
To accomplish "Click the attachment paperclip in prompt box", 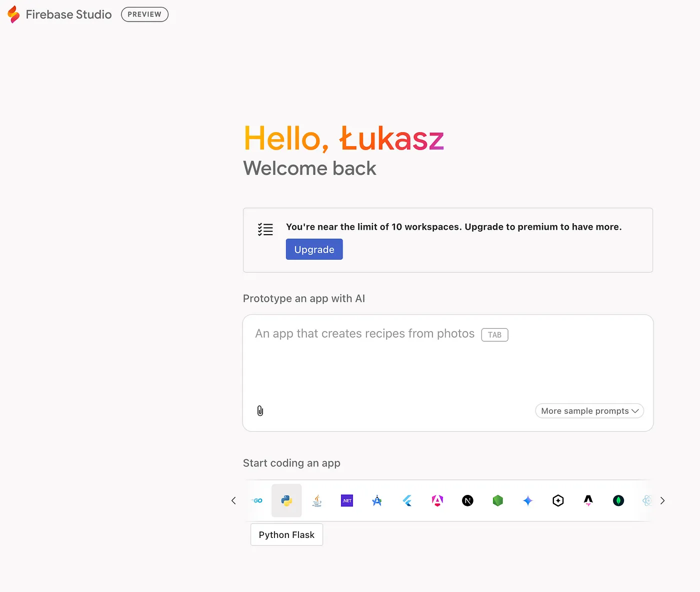I will [259, 410].
